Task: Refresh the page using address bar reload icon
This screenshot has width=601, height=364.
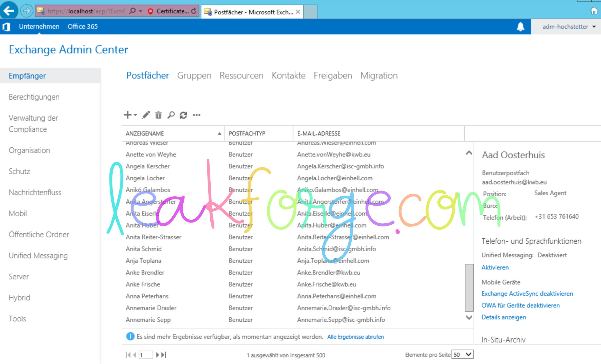Action: click(194, 11)
